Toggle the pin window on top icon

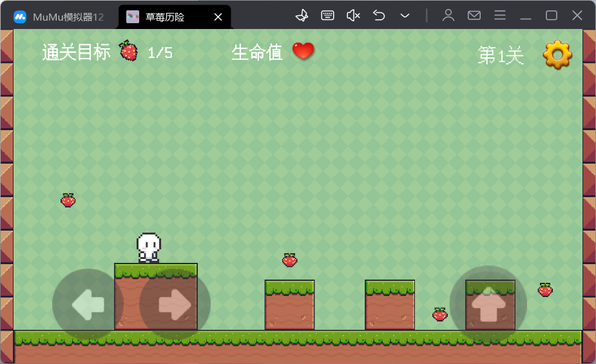302,15
